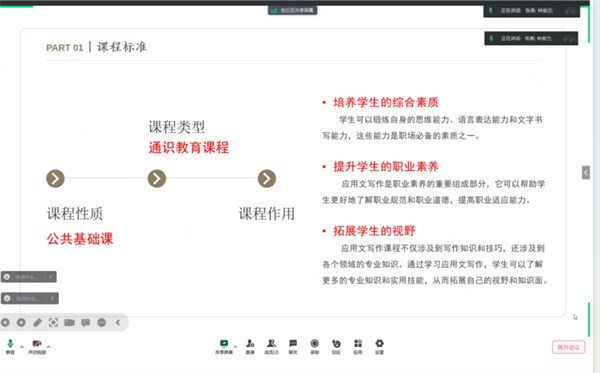Click the Share Screen (共享屏幕) icon

224,346
